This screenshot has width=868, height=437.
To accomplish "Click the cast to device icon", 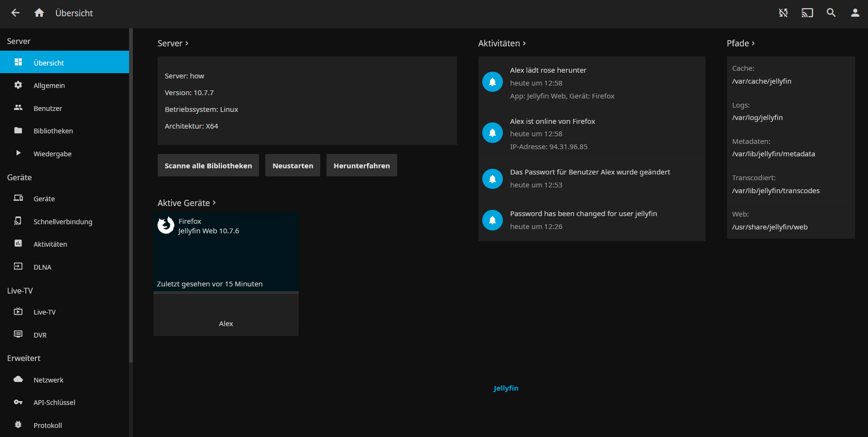I will coord(807,13).
